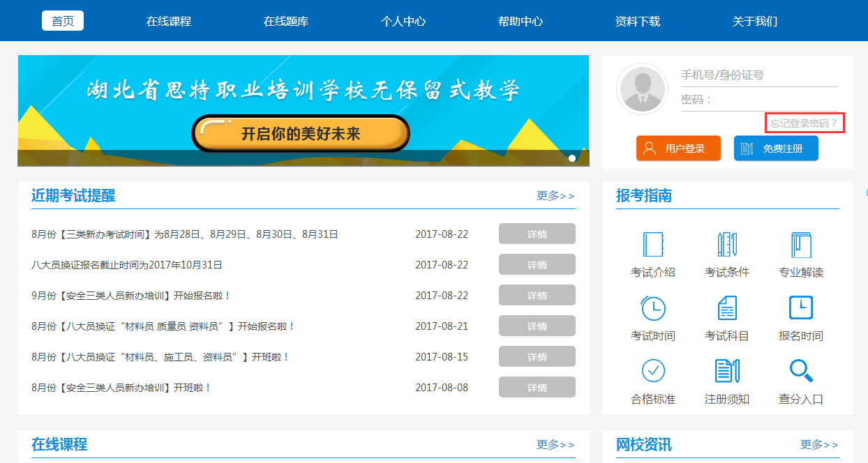Click the orange 用户登录 button
Screen dimensions: 868x463
(678, 149)
